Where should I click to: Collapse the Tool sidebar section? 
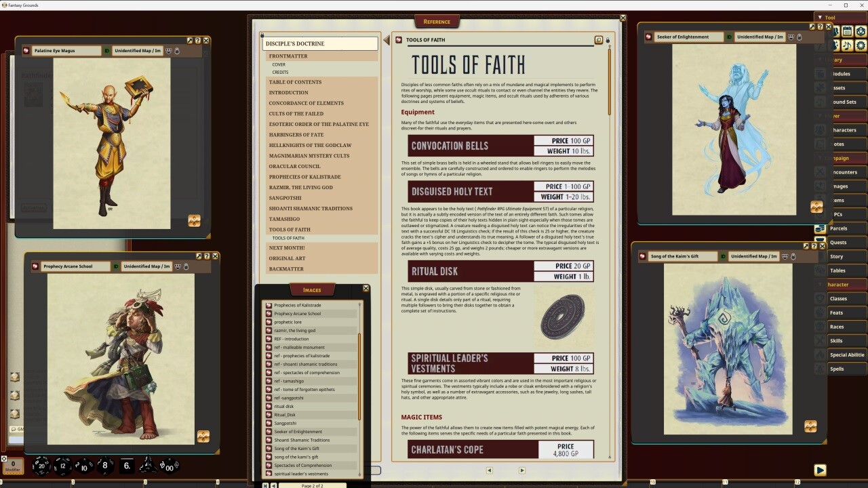coord(820,18)
